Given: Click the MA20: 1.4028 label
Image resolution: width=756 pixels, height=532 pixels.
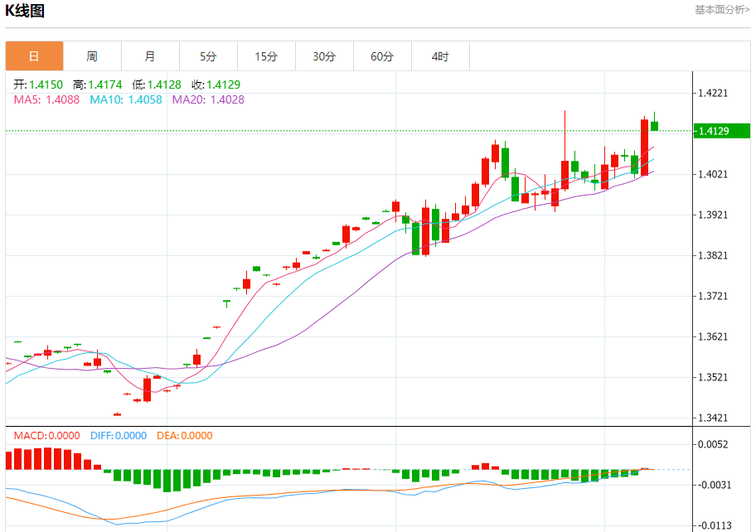Looking at the screenshot, I should click(x=208, y=99).
